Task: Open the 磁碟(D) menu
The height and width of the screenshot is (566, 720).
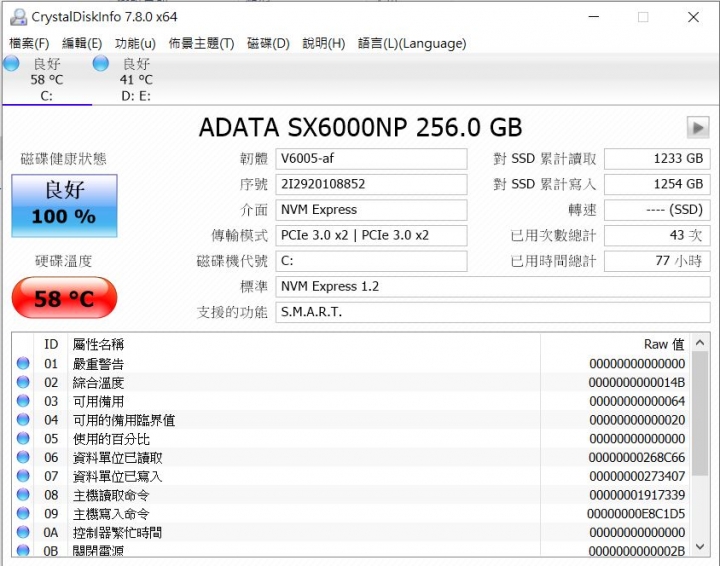Action: click(x=268, y=44)
